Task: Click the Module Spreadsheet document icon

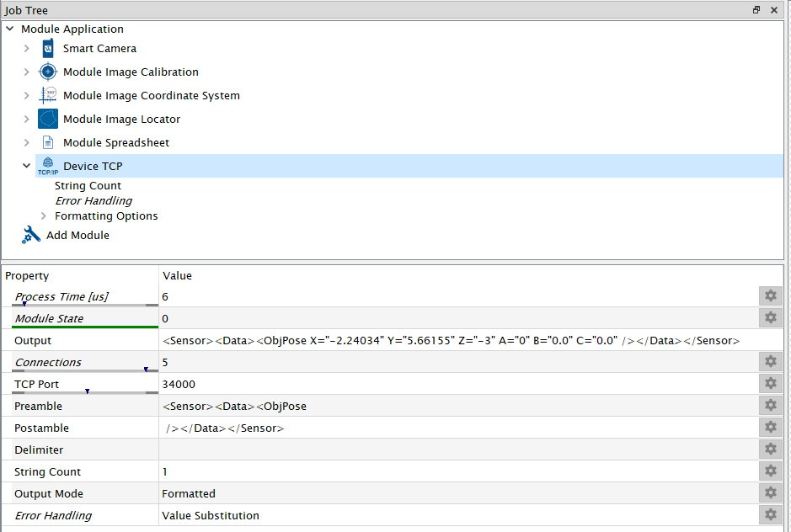Action: coord(48,143)
